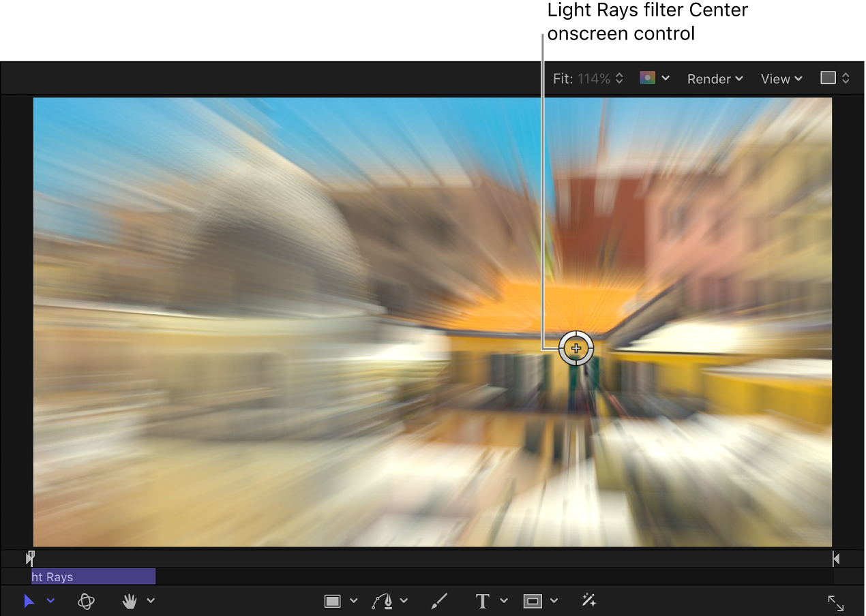Select the Text tool
The height and width of the screenshot is (616, 866).
pyautogui.click(x=482, y=601)
